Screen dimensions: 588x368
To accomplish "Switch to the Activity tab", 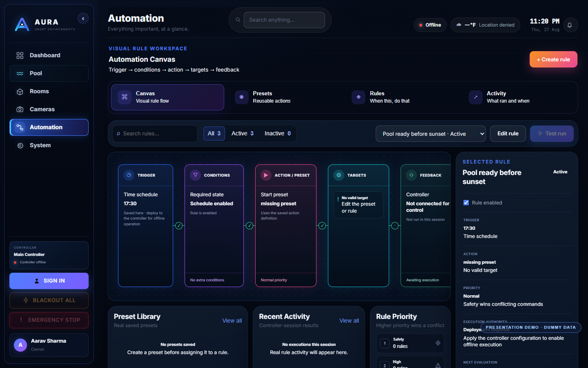I will 519,97.
